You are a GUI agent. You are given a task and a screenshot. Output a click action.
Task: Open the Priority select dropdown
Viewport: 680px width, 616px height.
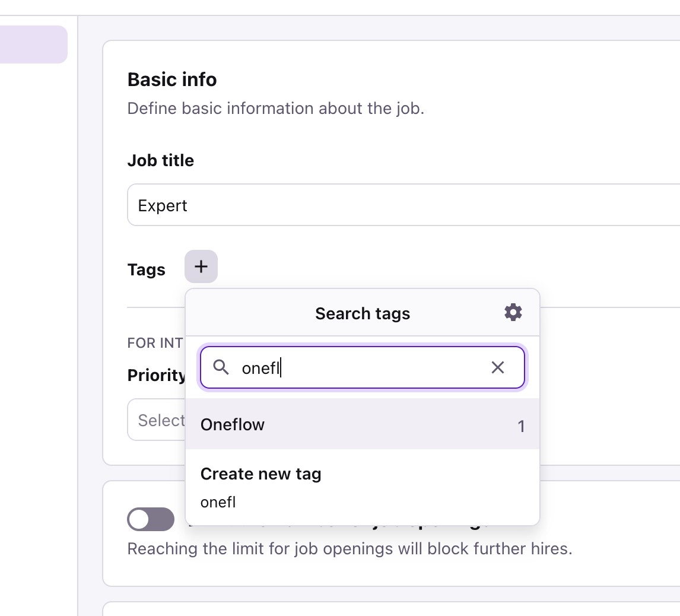click(x=157, y=420)
